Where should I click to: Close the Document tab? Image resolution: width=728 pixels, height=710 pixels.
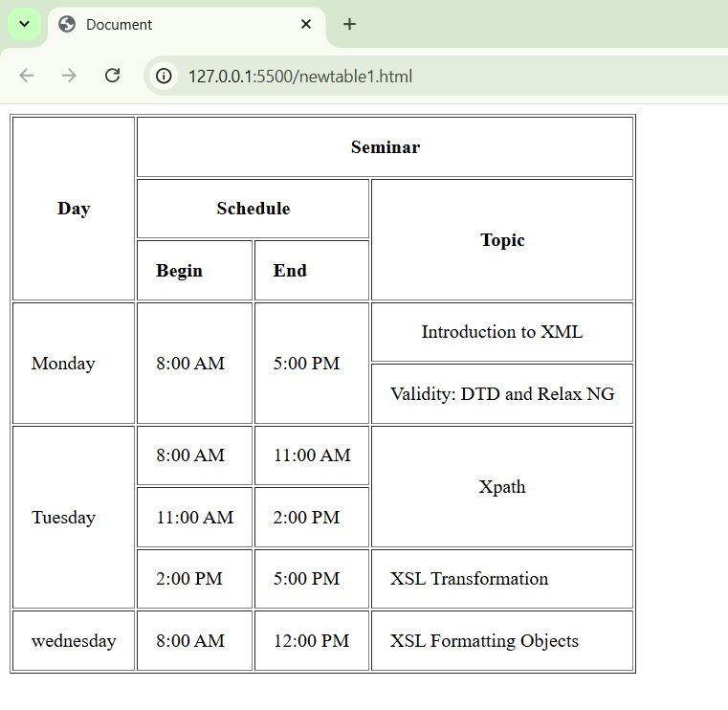(x=305, y=24)
